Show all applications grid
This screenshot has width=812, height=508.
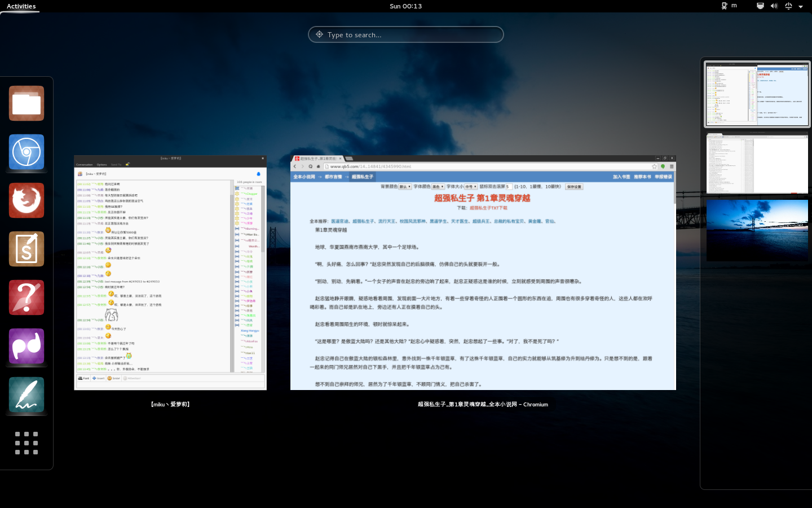coord(27,443)
